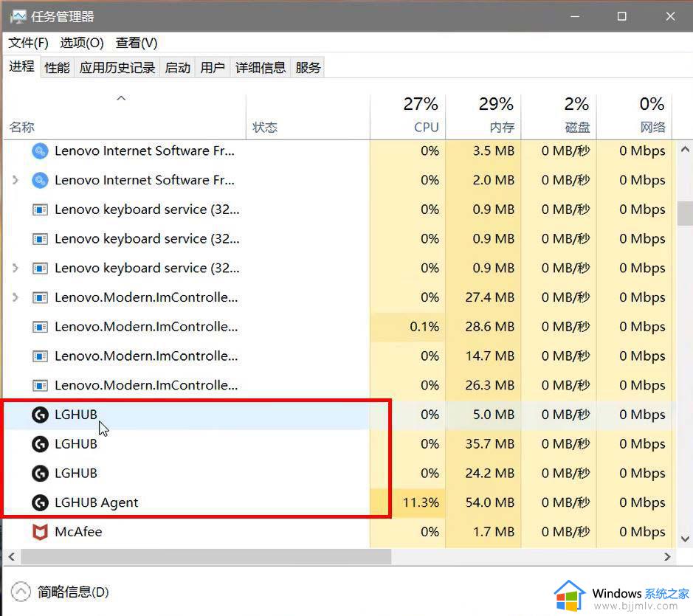Select the LGHUB Agent process row
The image size is (693, 616).
click(338, 502)
